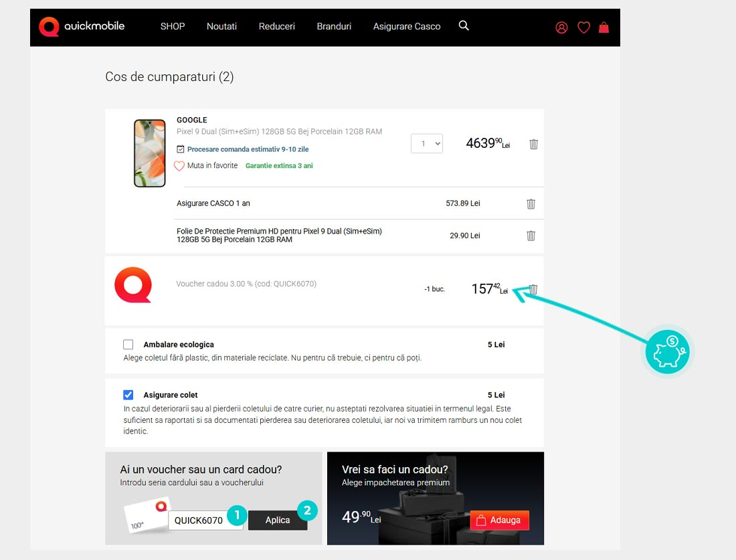Go to Noutati menu item
Image resolution: width=736 pixels, height=560 pixels.
tap(221, 26)
